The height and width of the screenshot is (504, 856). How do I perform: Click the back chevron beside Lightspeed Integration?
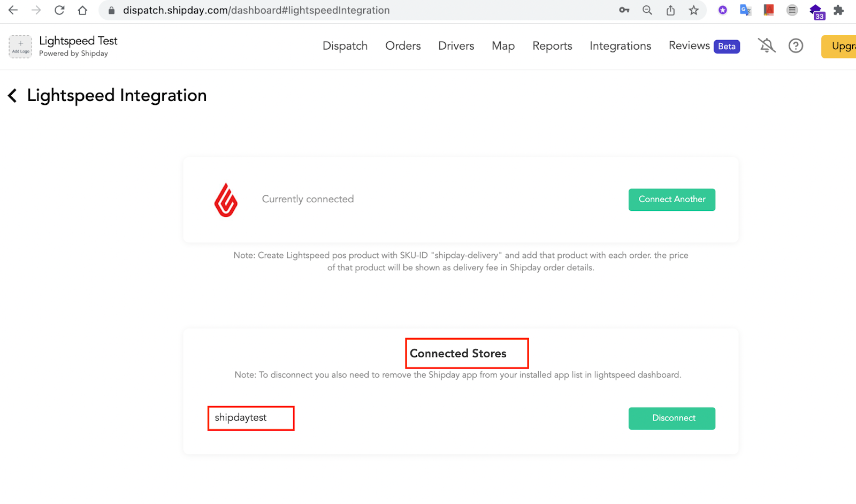coord(12,95)
